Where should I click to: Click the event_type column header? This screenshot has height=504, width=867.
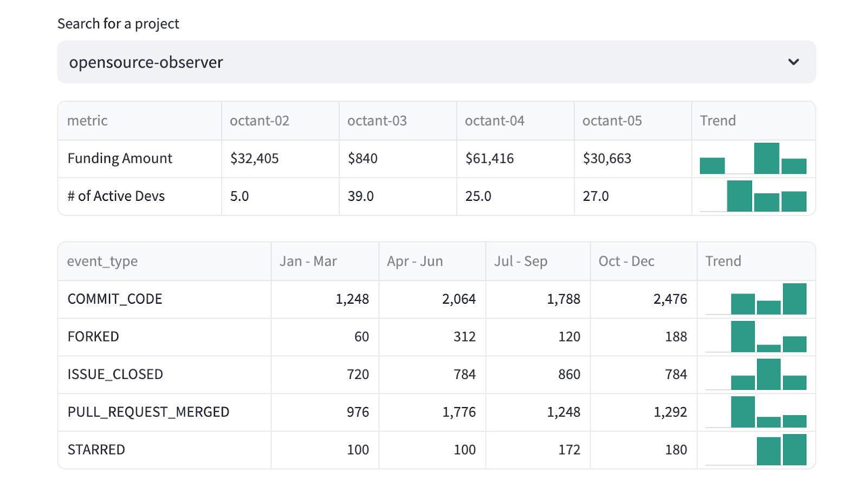pyautogui.click(x=102, y=261)
